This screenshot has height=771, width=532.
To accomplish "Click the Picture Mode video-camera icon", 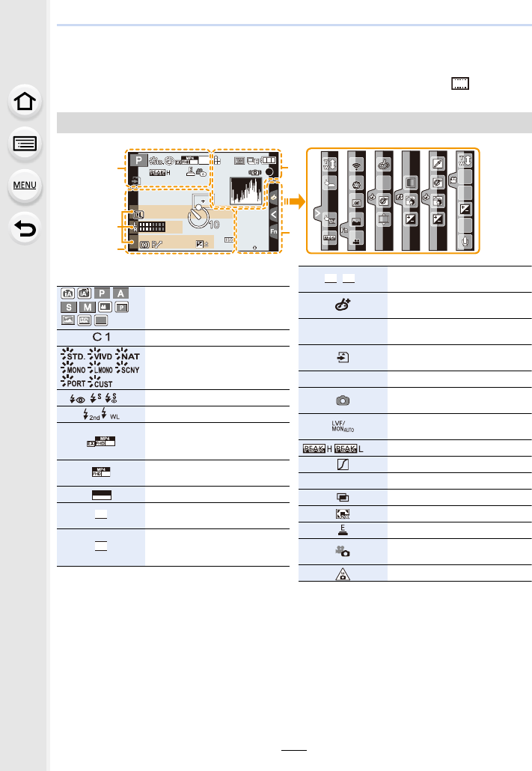I will coord(343,552).
